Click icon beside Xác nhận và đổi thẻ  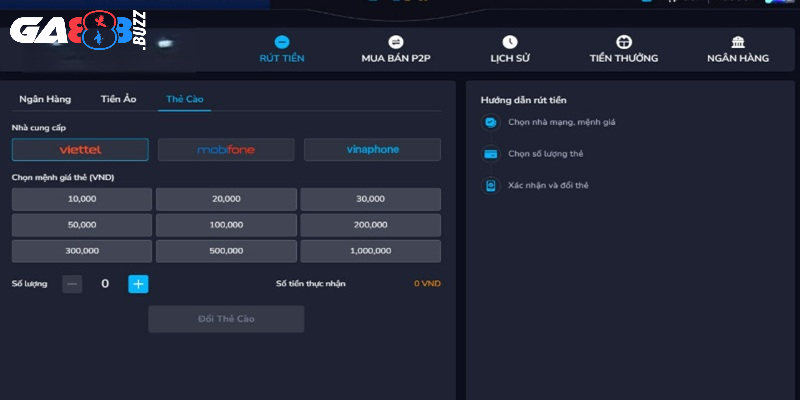(x=490, y=185)
